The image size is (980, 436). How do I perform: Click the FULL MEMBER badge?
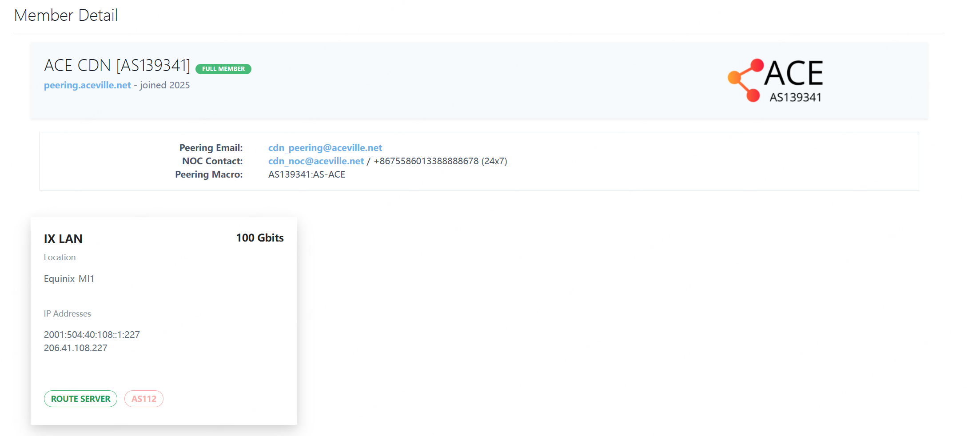pyautogui.click(x=223, y=69)
